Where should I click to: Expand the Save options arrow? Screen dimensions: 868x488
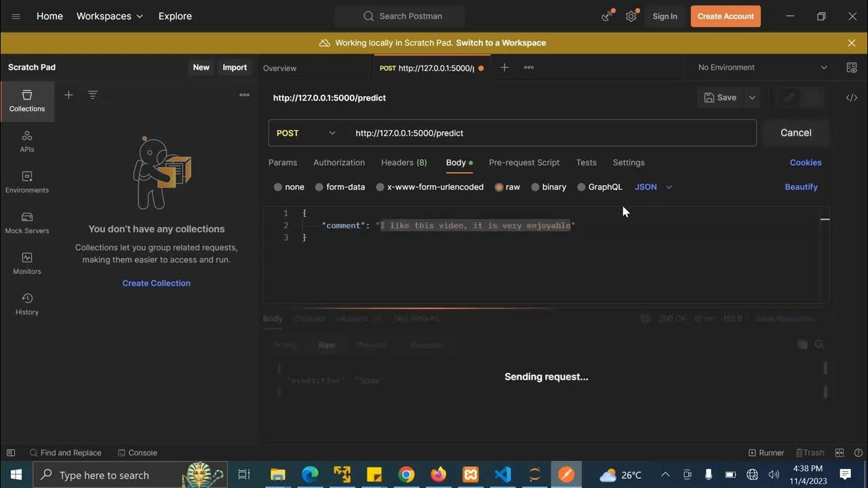tap(752, 98)
